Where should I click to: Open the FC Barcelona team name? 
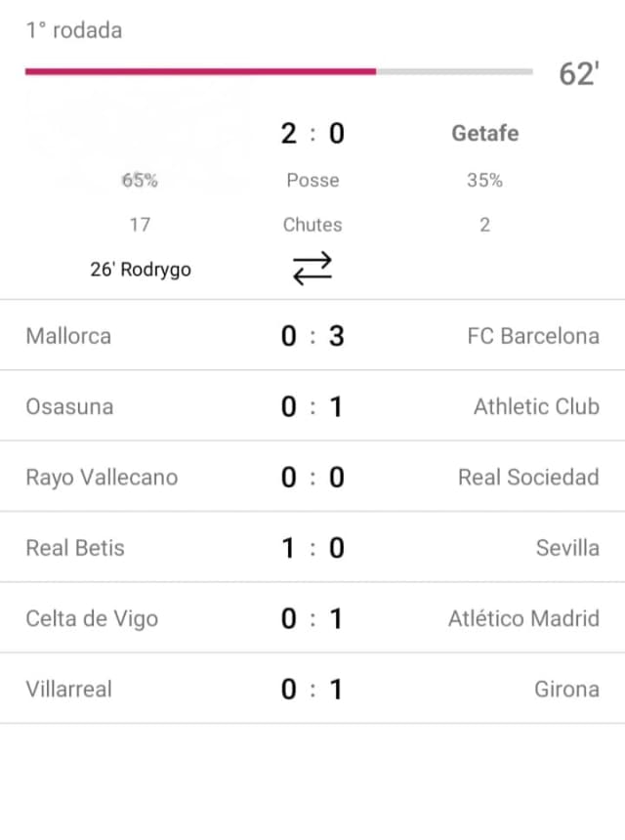[533, 336]
